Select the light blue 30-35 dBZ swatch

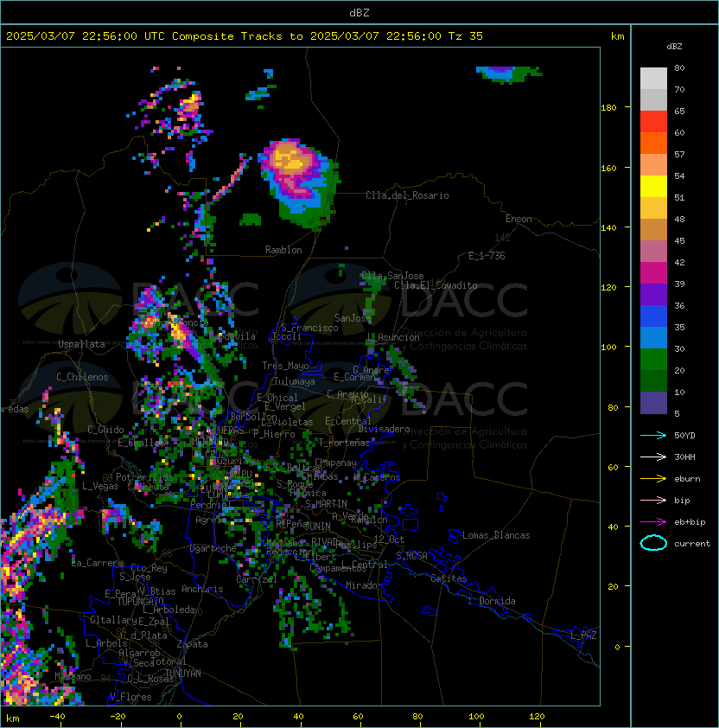click(x=653, y=337)
